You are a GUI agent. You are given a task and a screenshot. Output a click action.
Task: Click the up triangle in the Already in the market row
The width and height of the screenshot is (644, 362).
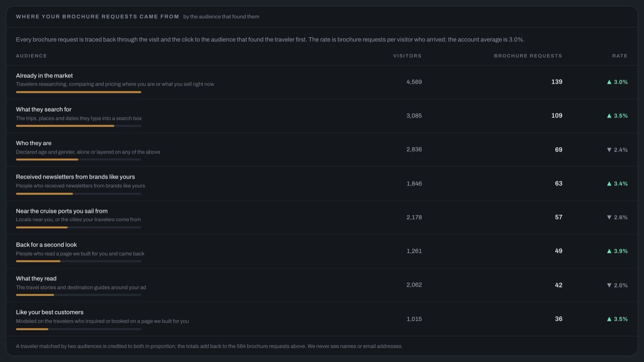pyautogui.click(x=609, y=82)
